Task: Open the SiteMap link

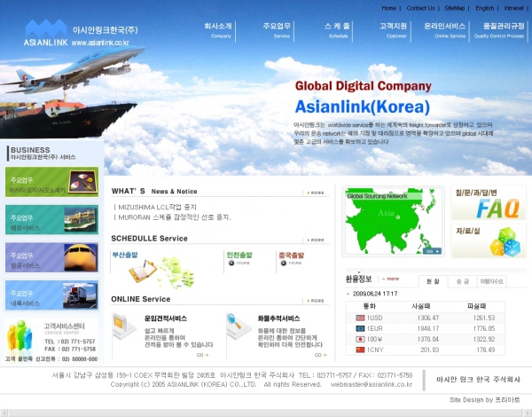Action: coord(455,8)
